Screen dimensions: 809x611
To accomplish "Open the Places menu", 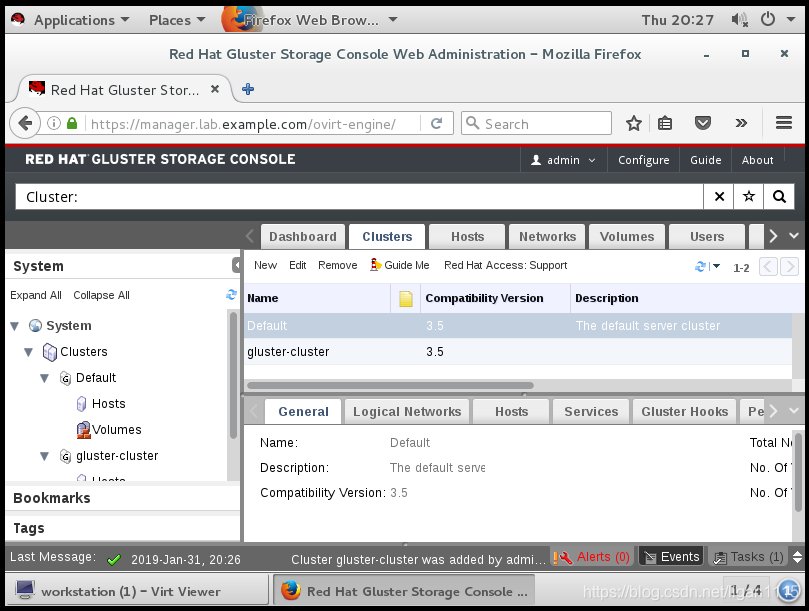I will [x=177, y=20].
